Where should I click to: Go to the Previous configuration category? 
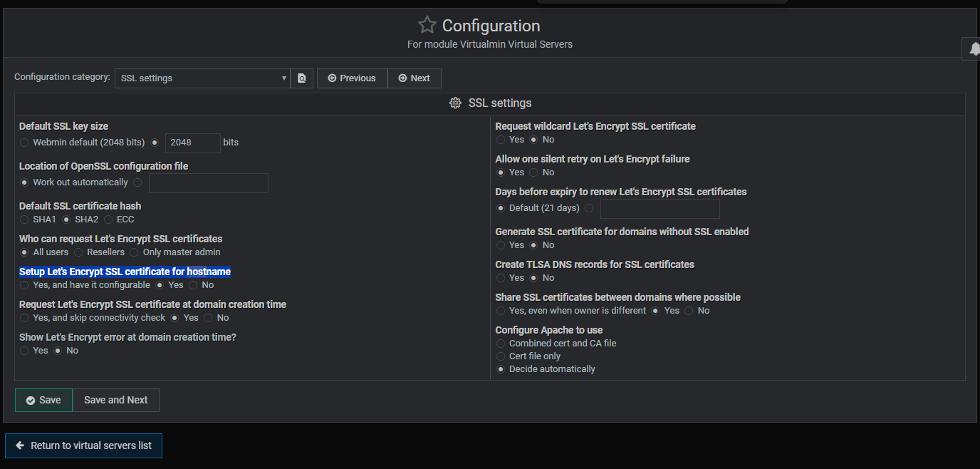[352, 78]
